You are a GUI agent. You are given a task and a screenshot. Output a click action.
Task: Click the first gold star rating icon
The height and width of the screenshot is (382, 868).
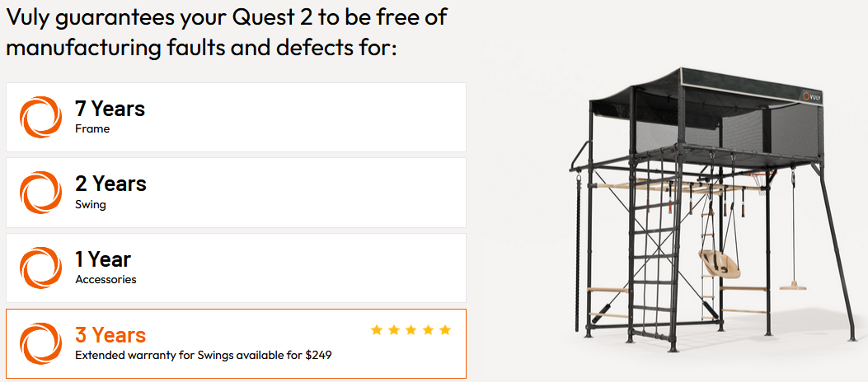[x=377, y=330]
